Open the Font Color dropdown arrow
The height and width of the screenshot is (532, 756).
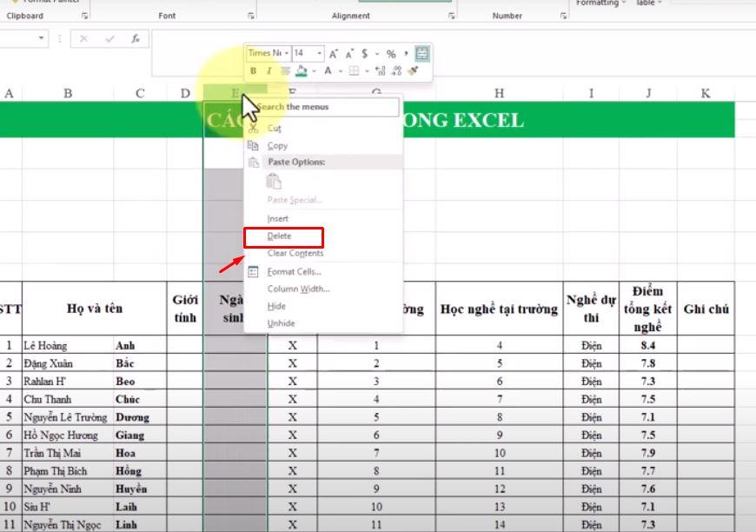point(341,70)
